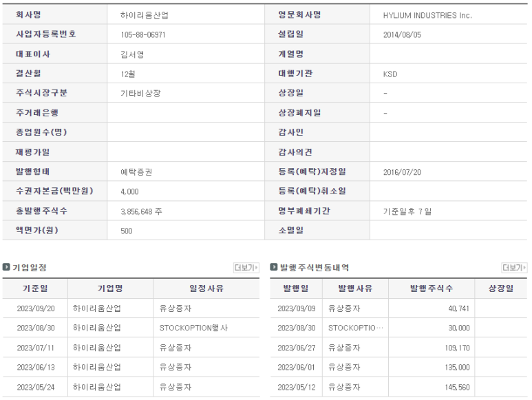Click STOCKOPTION행사 in the schedule reason column

pyautogui.click(x=193, y=328)
